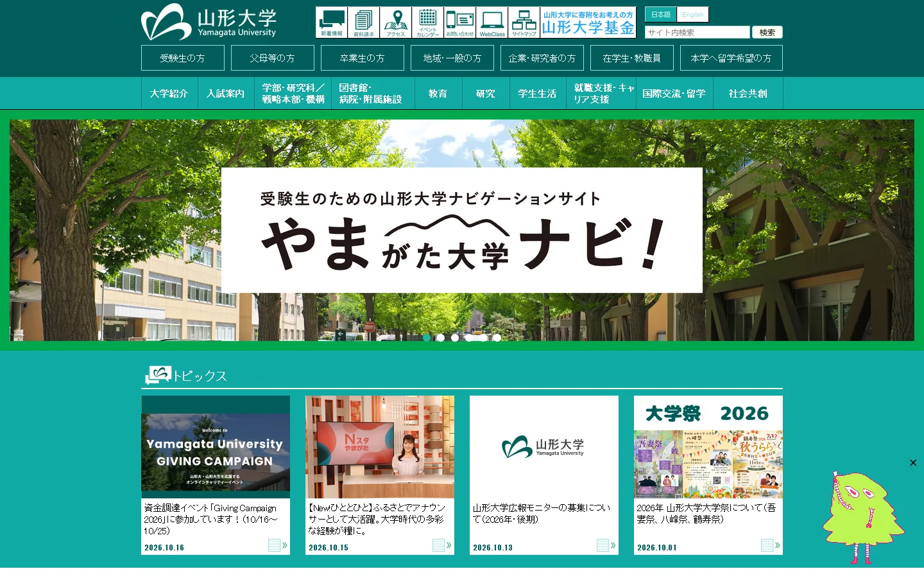Image resolution: width=924 pixels, height=578 pixels.
Task: Close the green tree mascot popup
Action: (913, 462)
